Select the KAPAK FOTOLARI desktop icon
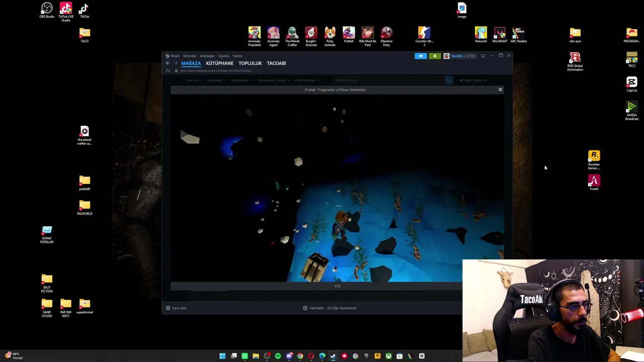This screenshot has height=362, width=644. click(x=47, y=235)
